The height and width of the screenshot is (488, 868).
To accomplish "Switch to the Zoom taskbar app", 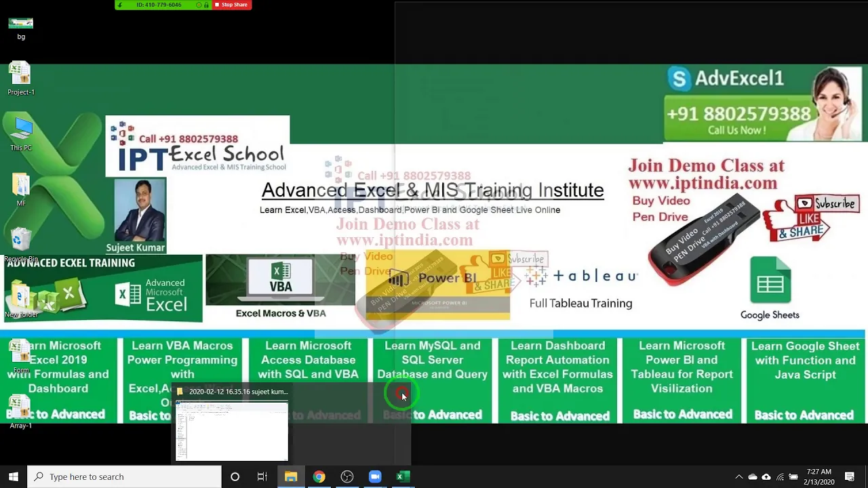I will [x=375, y=476].
